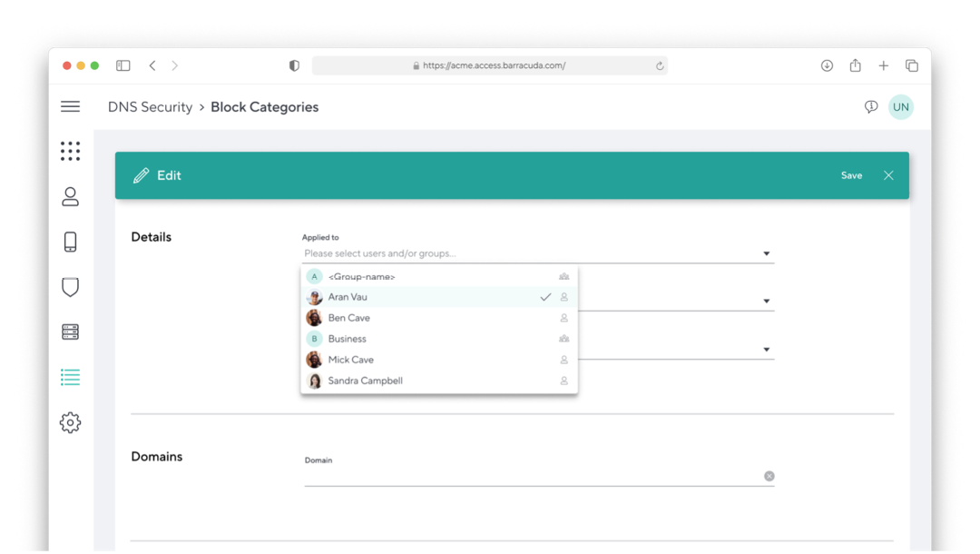Image resolution: width=980 pixels, height=554 pixels.
Task: Open the apps grid in sidebar
Action: click(70, 151)
